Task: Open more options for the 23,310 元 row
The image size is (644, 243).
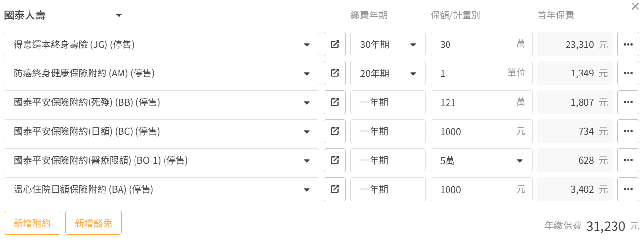Action: coord(628,45)
